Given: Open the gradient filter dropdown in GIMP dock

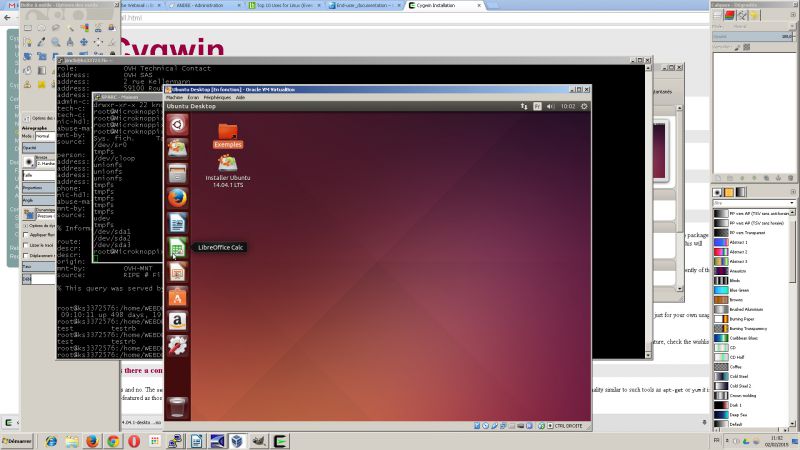Looking at the screenshot, I should coord(754,203).
